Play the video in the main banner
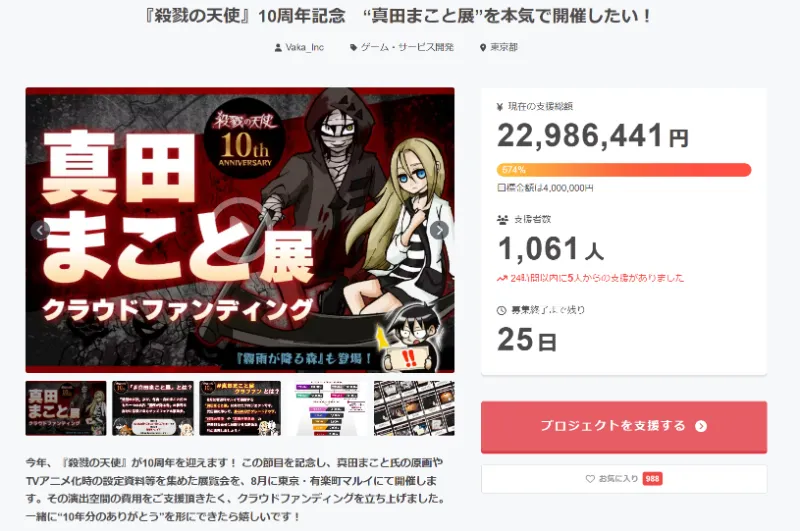 pos(239,230)
